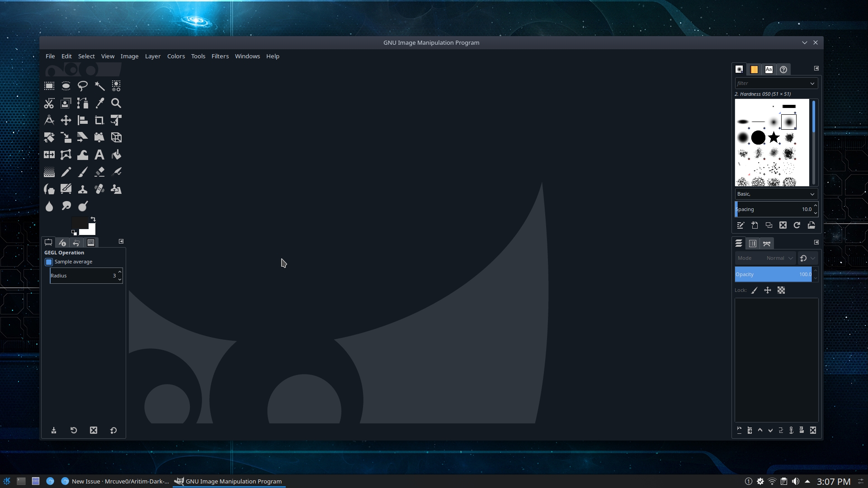Select the Smudge tool

pos(66,206)
